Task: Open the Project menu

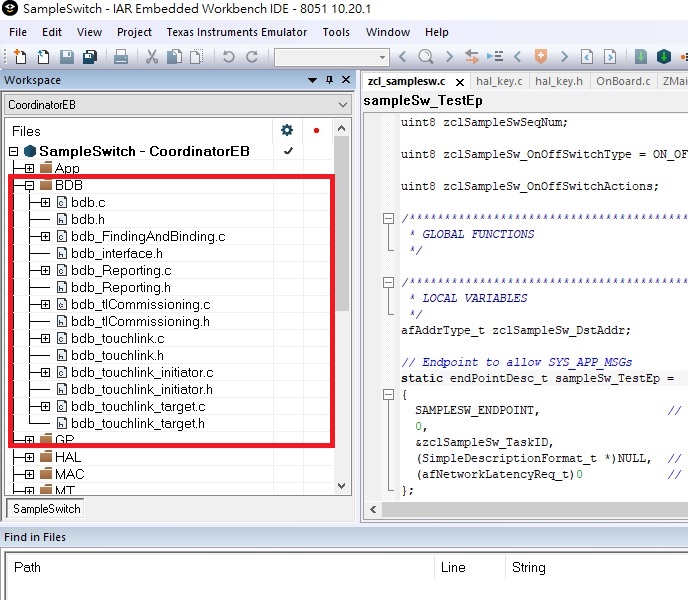Action: pos(134,32)
